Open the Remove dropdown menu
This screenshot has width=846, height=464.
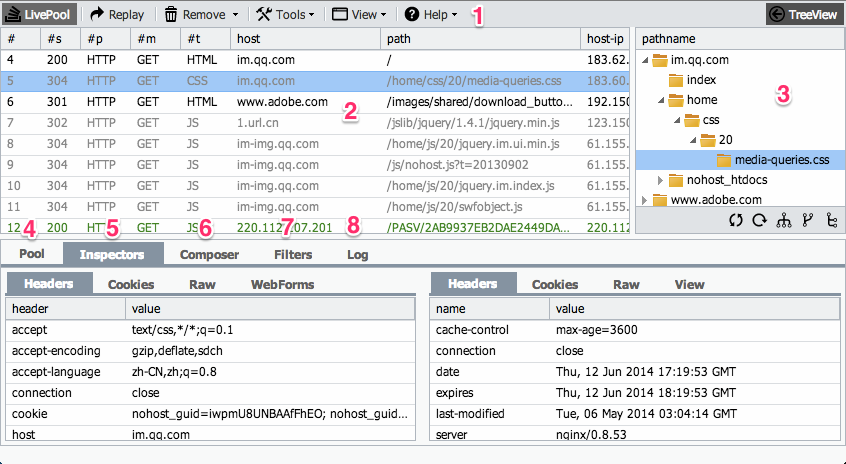201,15
